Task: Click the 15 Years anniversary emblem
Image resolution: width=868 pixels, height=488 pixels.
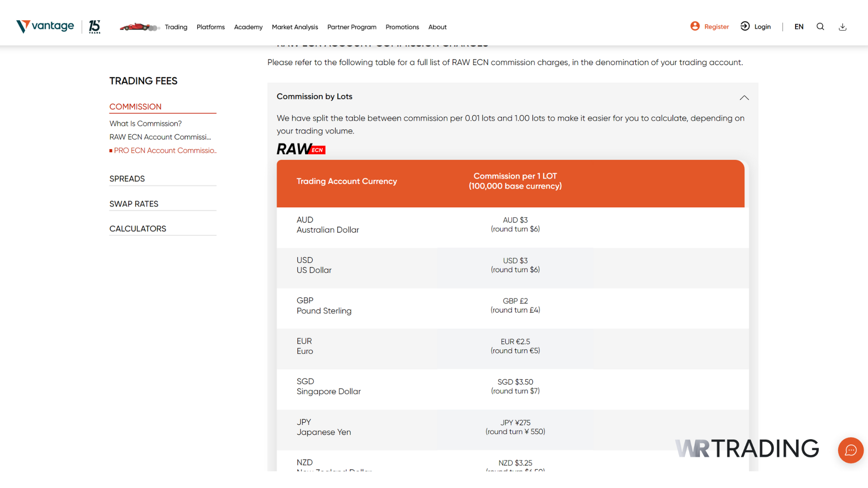Action: [x=94, y=27]
